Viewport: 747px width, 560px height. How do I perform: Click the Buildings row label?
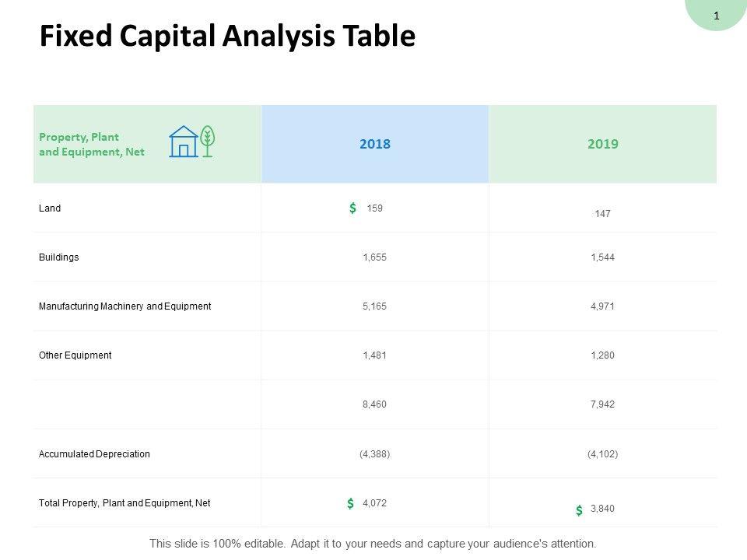coord(59,257)
